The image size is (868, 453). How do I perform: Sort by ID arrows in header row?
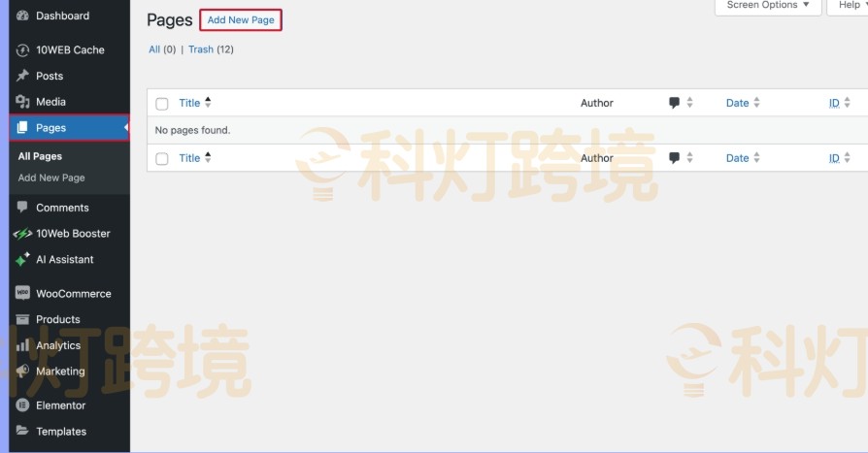[847, 102]
